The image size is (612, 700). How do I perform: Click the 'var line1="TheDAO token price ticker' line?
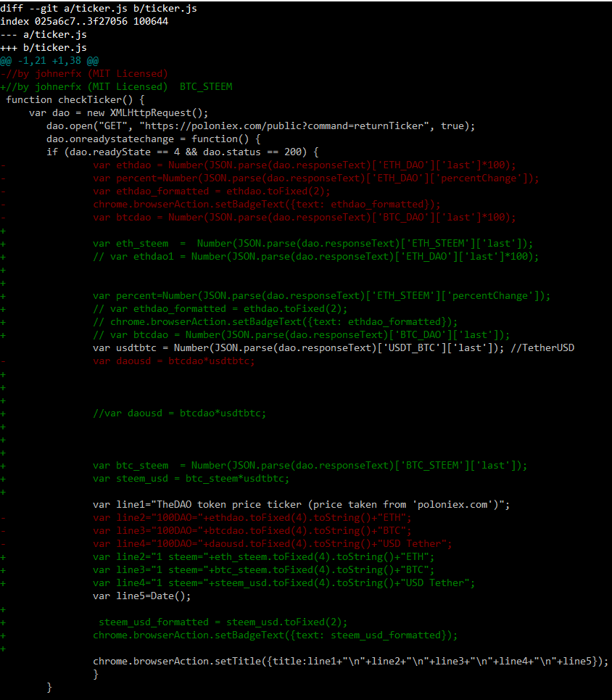click(302, 504)
